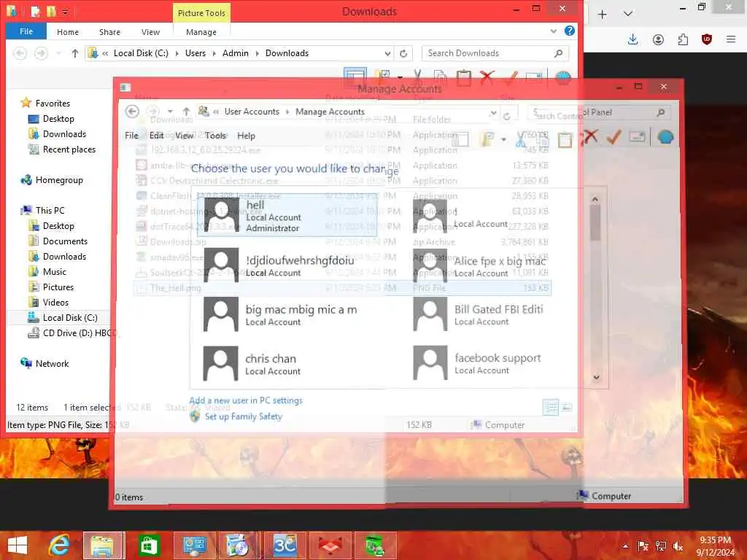This screenshot has width=747, height=560.
Task: Click the Downloads window help question icon
Action: 569,31
